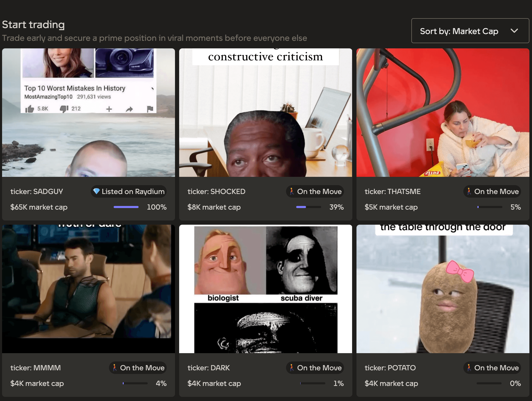Click On the Move badge for THATSME
The height and width of the screenshot is (401, 532).
point(492,191)
